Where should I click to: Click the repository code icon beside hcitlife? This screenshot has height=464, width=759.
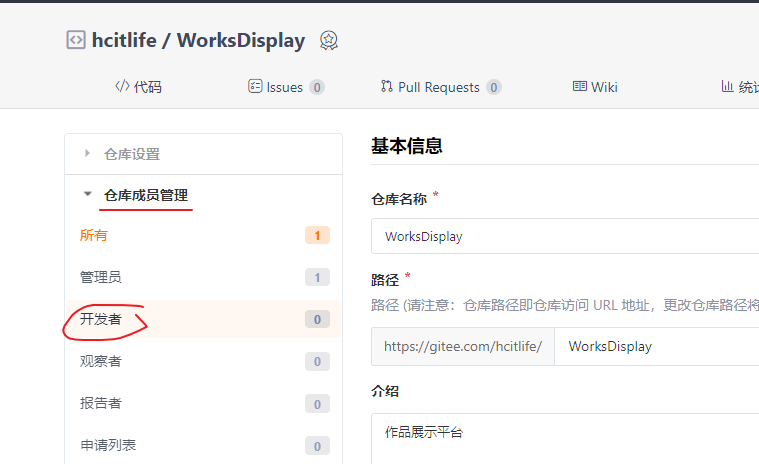click(76, 40)
